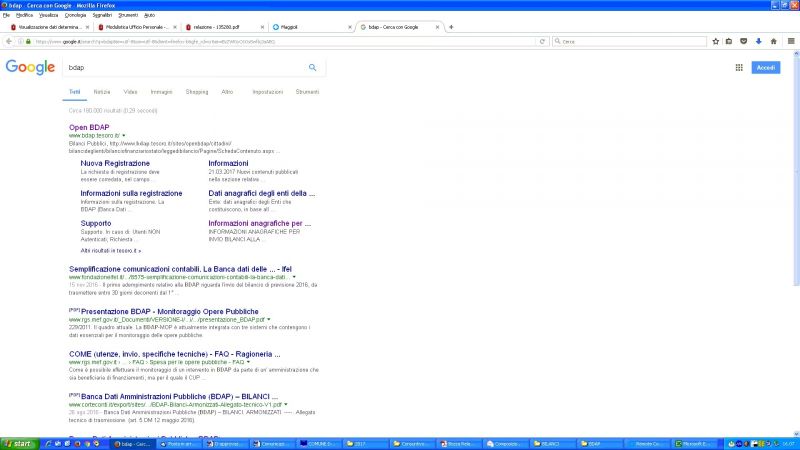Open the Aiuto menu
Viewport: 800px width, 450px height.
[149, 15]
